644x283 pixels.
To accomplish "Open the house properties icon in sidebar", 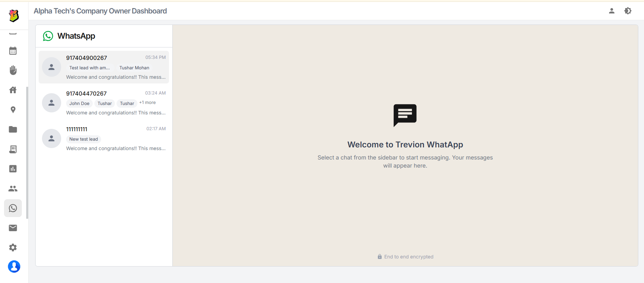I will coord(13,90).
